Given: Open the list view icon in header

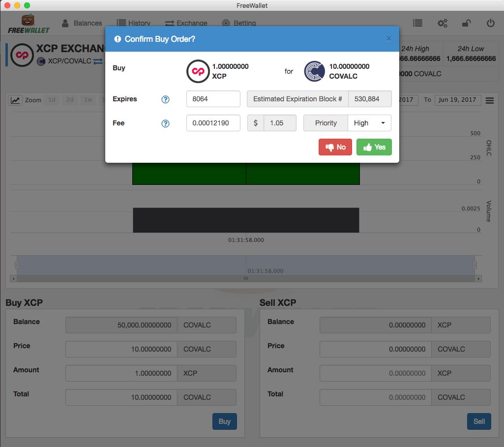Looking at the screenshot, I should [x=417, y=23].
